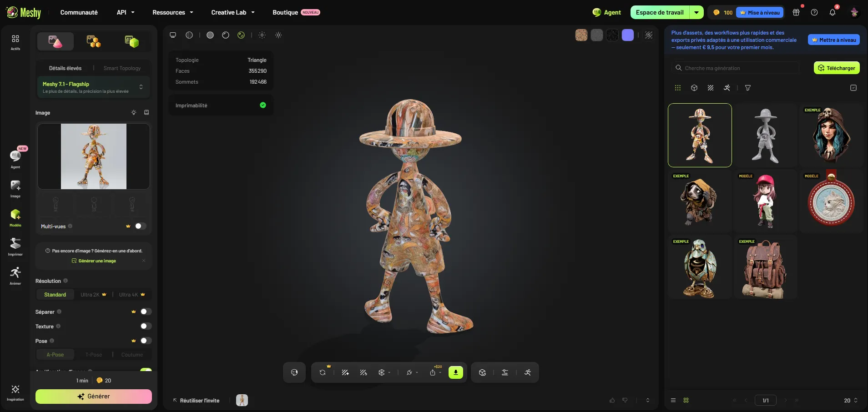
Task: Click the Générer une image link
Action: tap(94, 261)
